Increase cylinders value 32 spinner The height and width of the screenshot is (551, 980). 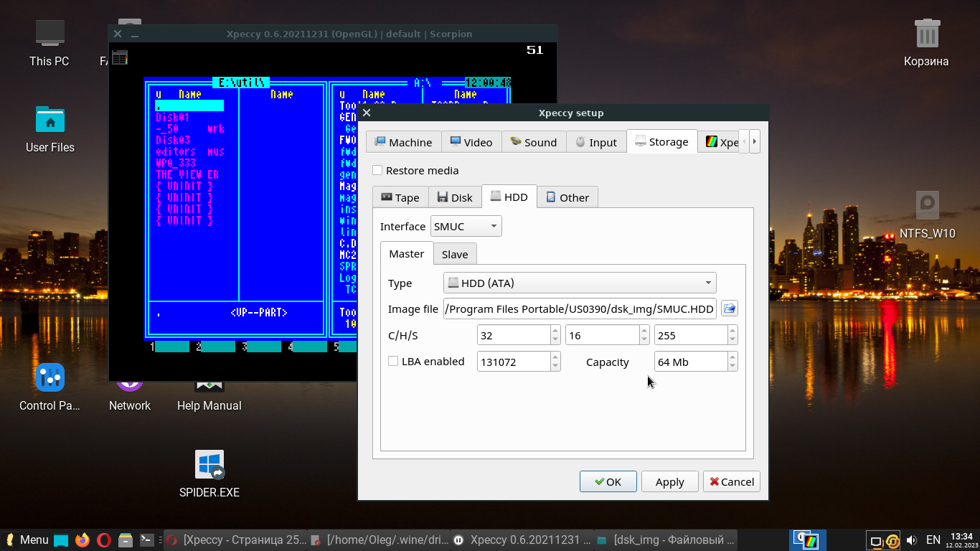(x=555, y=331)
